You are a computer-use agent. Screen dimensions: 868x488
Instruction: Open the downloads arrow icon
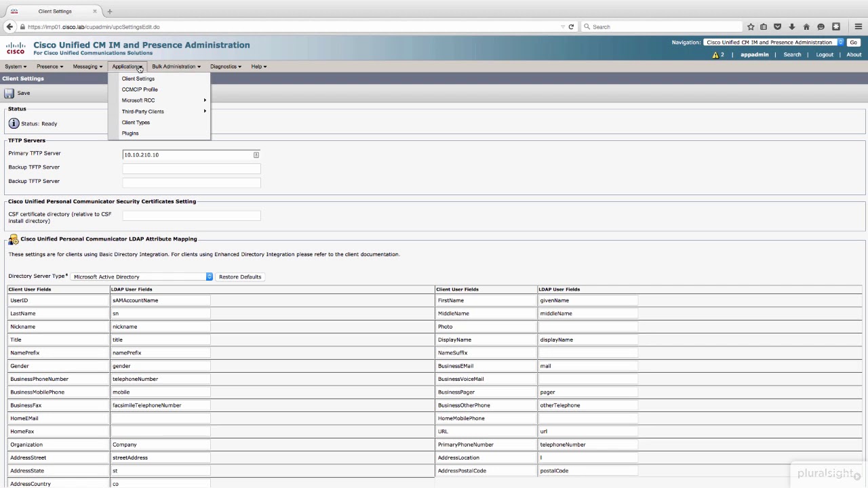[x=792, y=27]
